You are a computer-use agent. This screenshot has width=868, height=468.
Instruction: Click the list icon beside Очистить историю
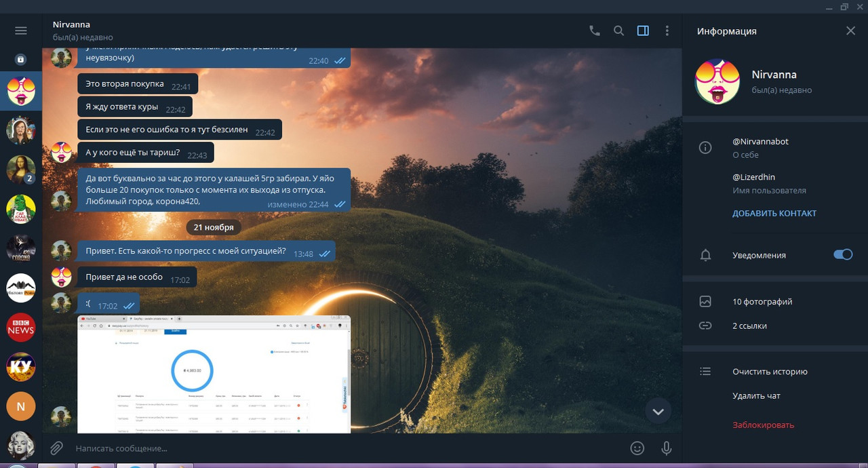(705, 372)
